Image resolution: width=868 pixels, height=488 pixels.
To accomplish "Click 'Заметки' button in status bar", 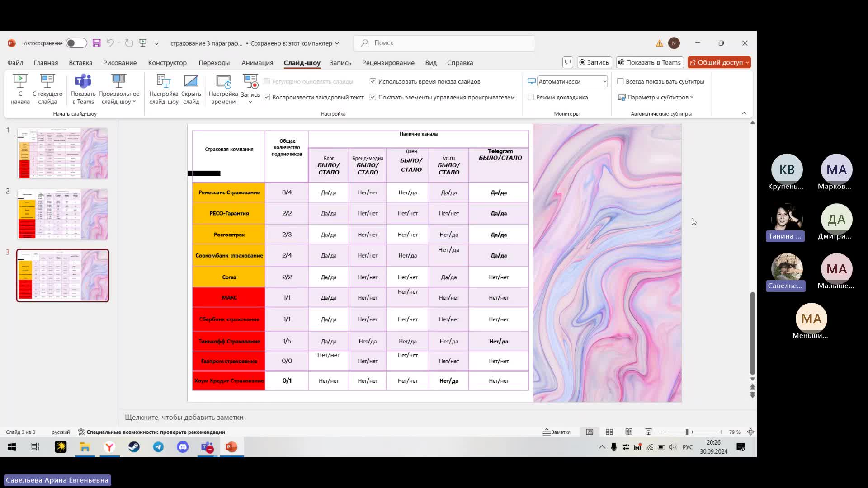I will [x=557, y=432].
